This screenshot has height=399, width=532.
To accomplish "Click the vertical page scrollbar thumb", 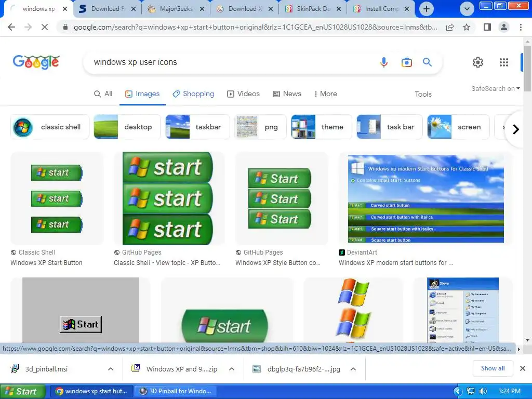I will tap(527, 68).
